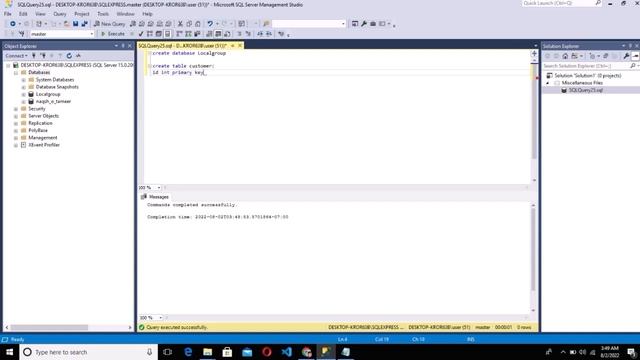This screenshot has width=640, height=360.
Task: Expand the Localgroup database node
Action: click(23, 94)
